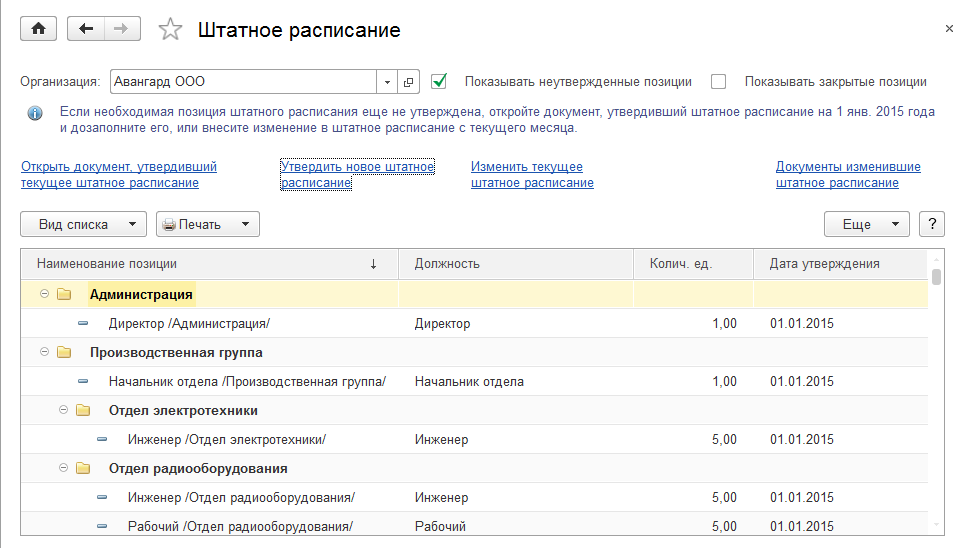This screenshot has height=548, width=954.
Task: Collapse the Администрация group
Action: tap(44, 295)
